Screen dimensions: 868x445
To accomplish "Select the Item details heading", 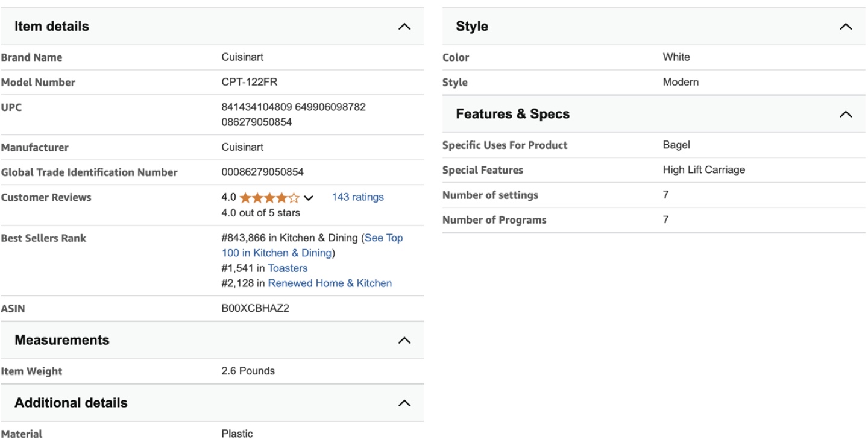I will coord(52,27).
